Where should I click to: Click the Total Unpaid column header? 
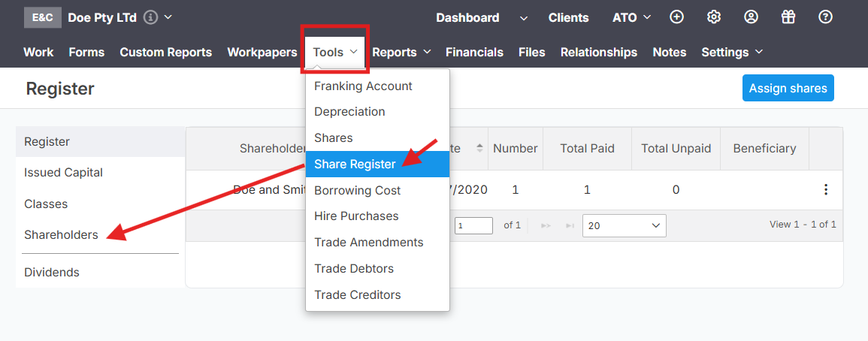point(676,149)
